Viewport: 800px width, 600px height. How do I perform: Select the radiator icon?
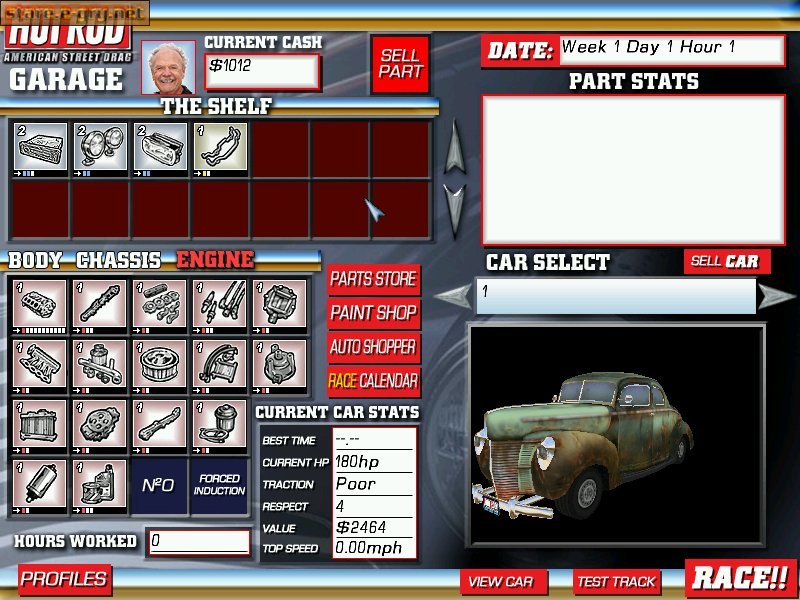click(40, 423)
